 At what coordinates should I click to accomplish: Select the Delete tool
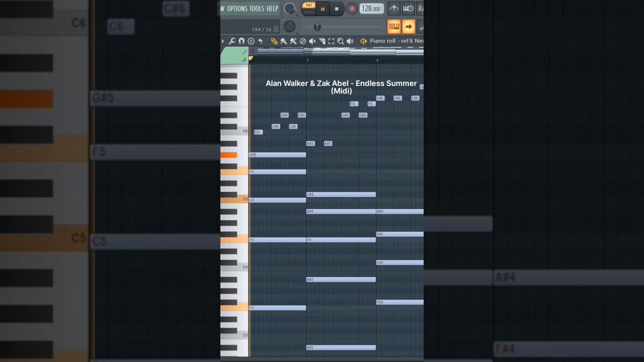point(303,41)
